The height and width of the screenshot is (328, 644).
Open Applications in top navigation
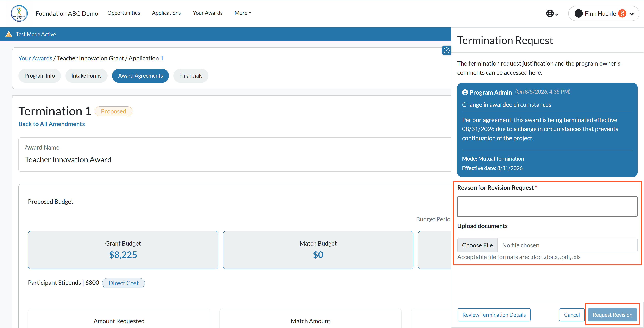pos(166,13)
